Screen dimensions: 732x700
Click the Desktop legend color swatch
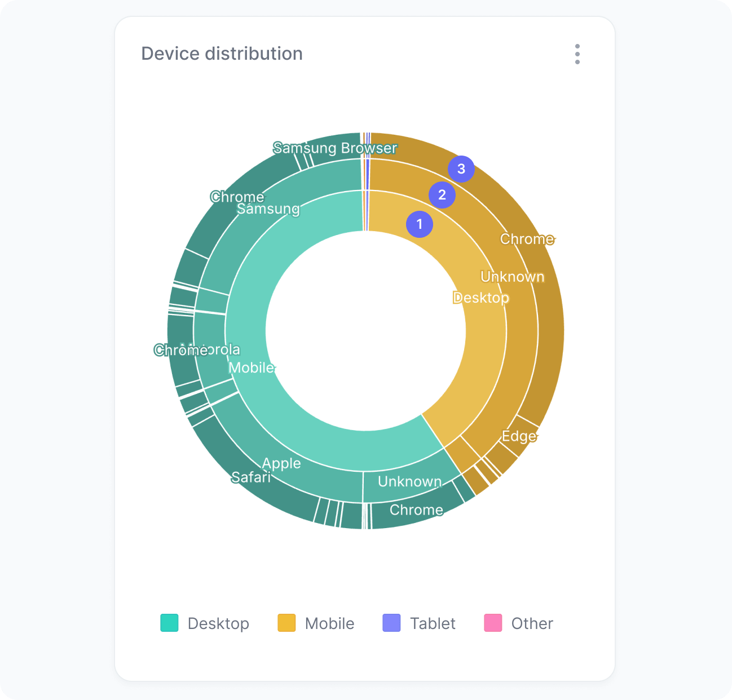pyautogui.click(x=169, y=623)
